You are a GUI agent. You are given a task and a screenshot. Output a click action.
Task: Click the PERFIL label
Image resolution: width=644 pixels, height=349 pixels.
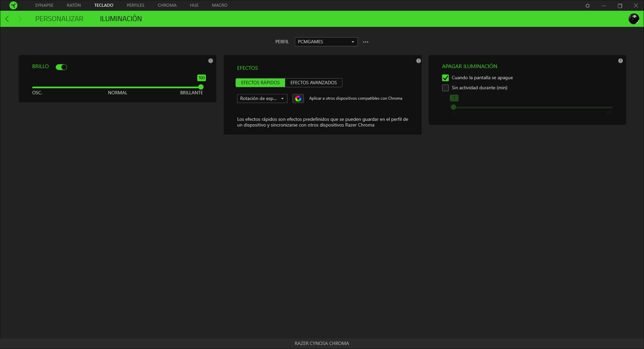pos(282,42)
